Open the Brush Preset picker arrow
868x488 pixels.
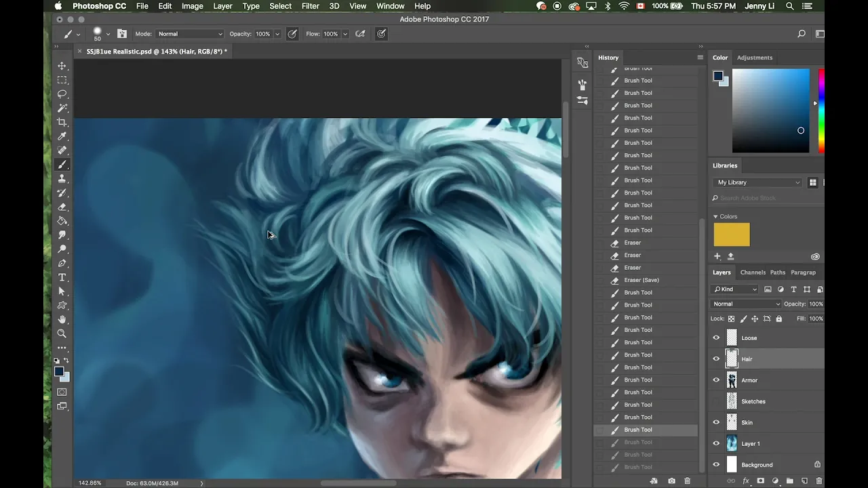[108, 34]
